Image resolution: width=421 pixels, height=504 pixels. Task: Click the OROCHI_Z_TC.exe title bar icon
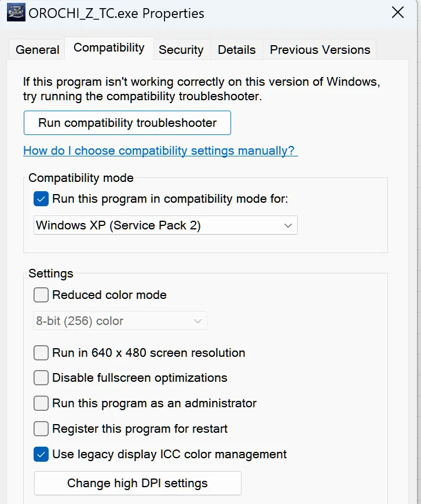[x=15, y=13]
